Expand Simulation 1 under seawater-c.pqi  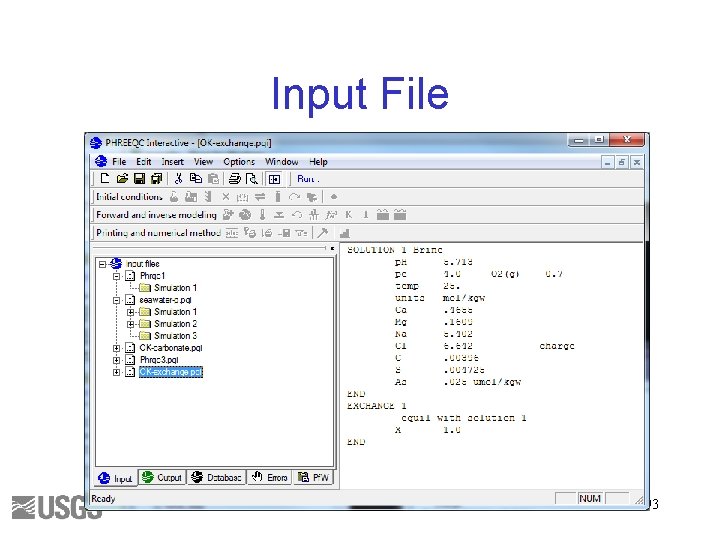pyautogui.click(x=131, y=312)
